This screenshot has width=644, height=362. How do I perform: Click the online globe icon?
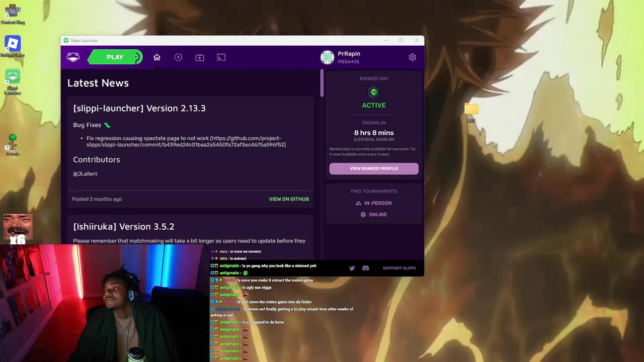tap(363, 215)
